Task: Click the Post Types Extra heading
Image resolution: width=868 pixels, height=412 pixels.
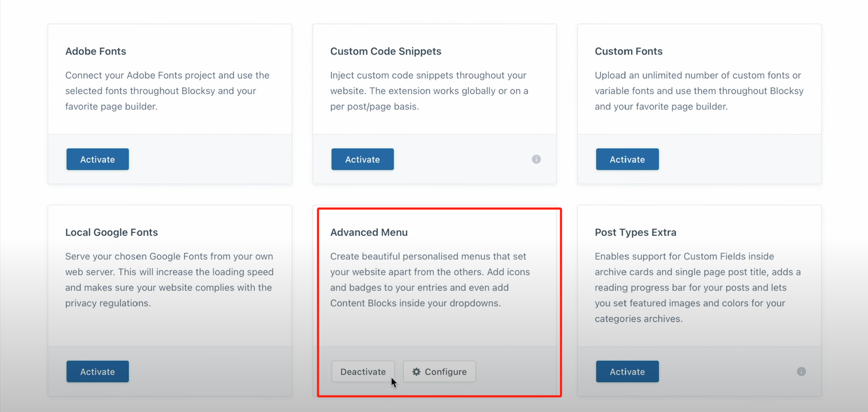Action: tap(635, 232)
